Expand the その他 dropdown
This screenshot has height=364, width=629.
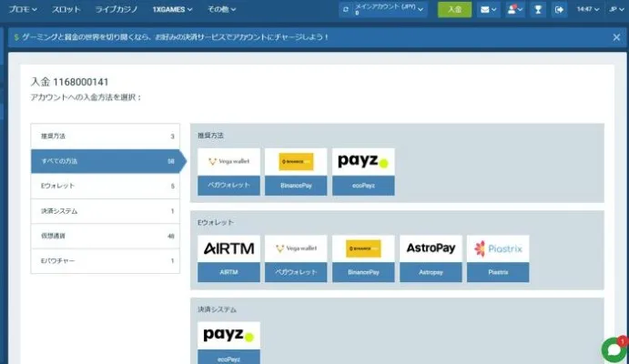click(221, 9)
